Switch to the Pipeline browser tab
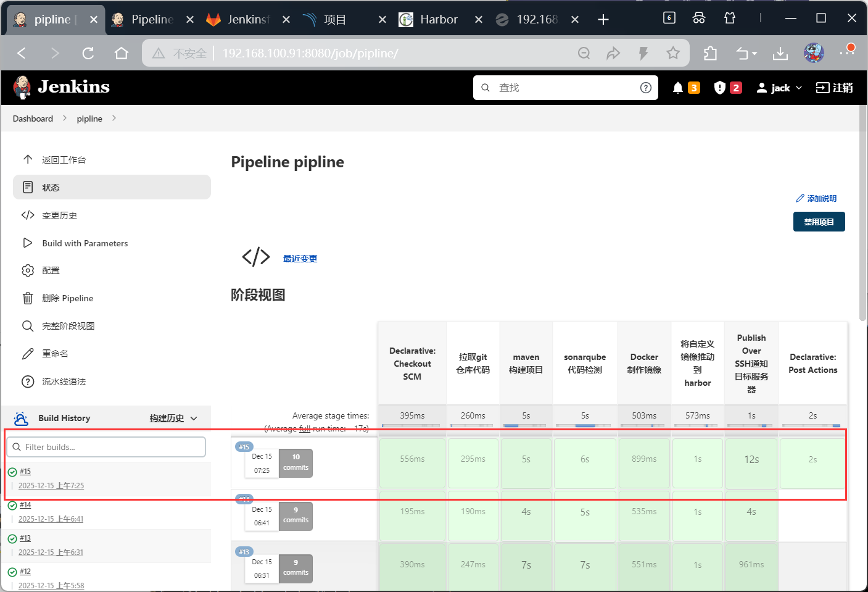Screen dimensions: 868x592 click(152, 20)
